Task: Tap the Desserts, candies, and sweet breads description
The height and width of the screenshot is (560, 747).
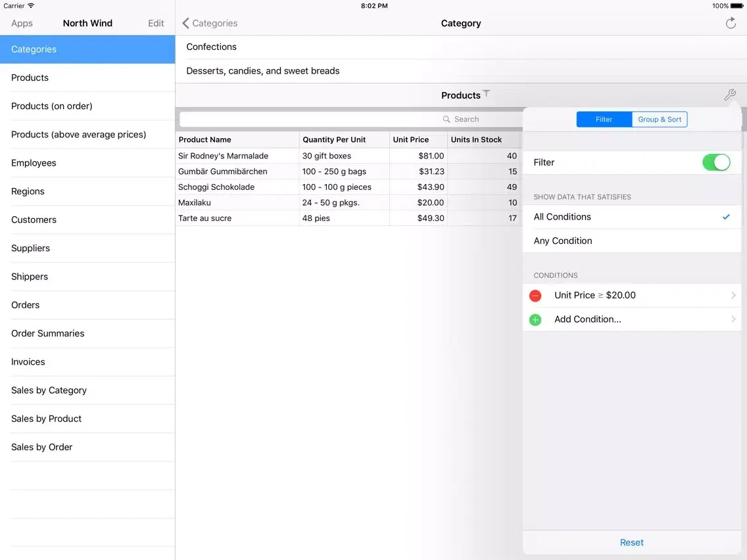Action: [461, 71]
